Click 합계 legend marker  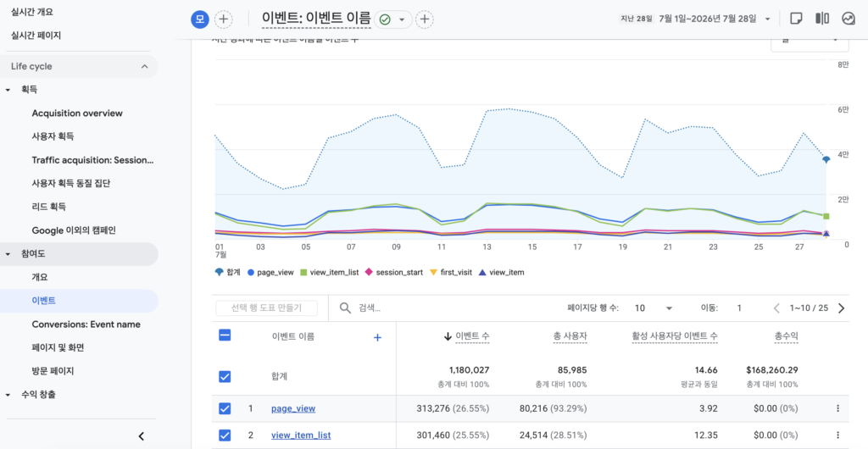click(220, 272)
